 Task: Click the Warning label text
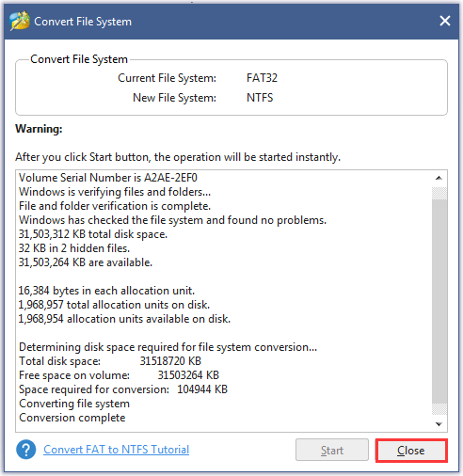tap(39, 129)
